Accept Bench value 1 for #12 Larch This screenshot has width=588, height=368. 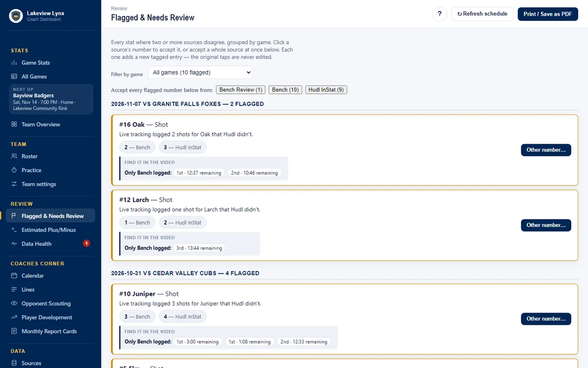pos(138,223)
